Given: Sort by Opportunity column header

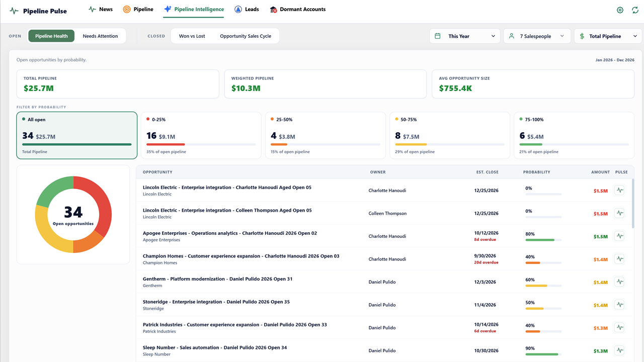Looking at the screenshot, I should point(157,172).
